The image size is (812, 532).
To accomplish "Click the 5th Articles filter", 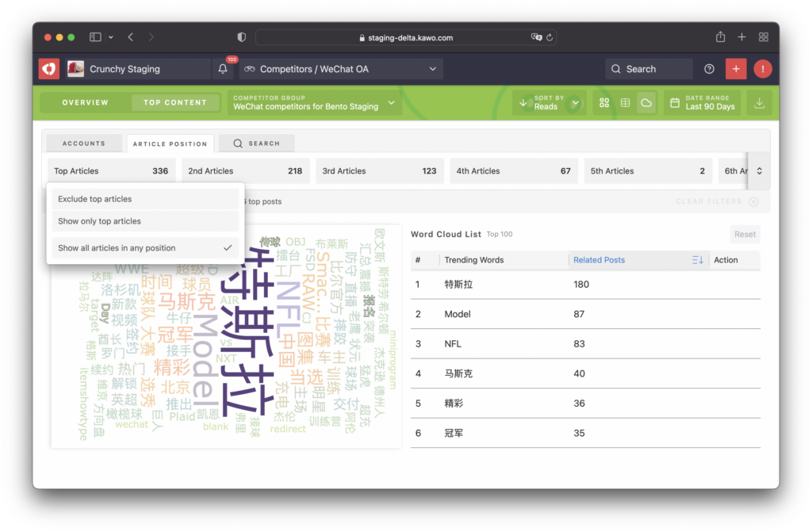I will 647,171.
